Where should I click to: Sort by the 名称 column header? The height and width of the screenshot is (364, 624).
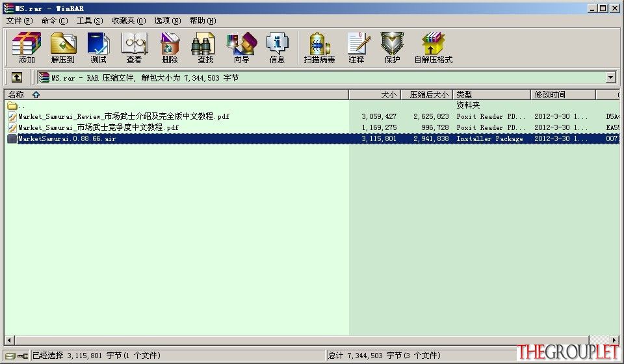tap(176, 95)
